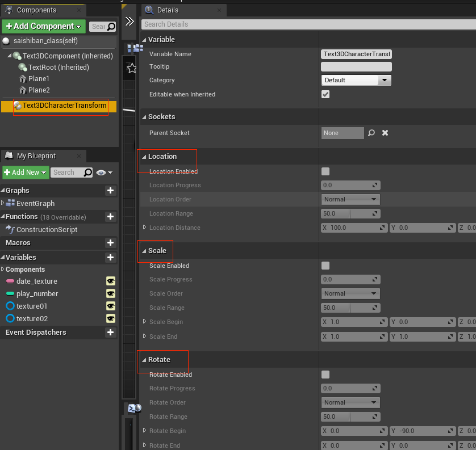Enable the Location Enabled checkbox
This screenshot has width=476, height=450.
[x=325, y=171]
